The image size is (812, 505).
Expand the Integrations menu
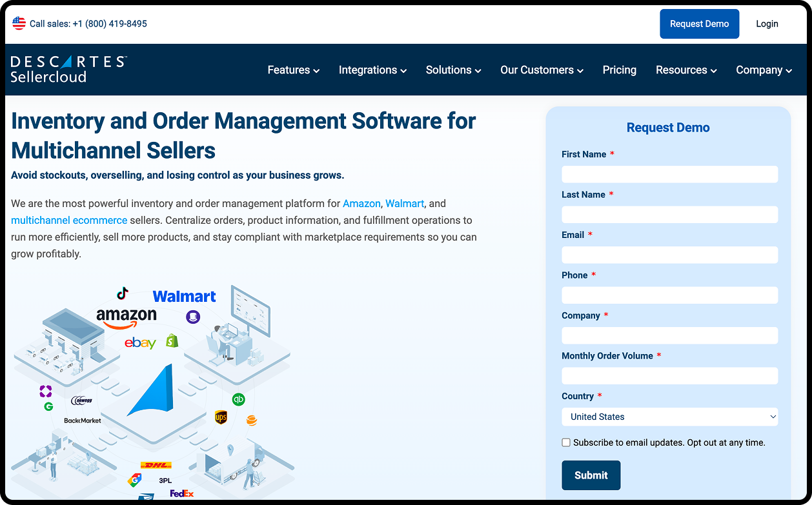372,70
